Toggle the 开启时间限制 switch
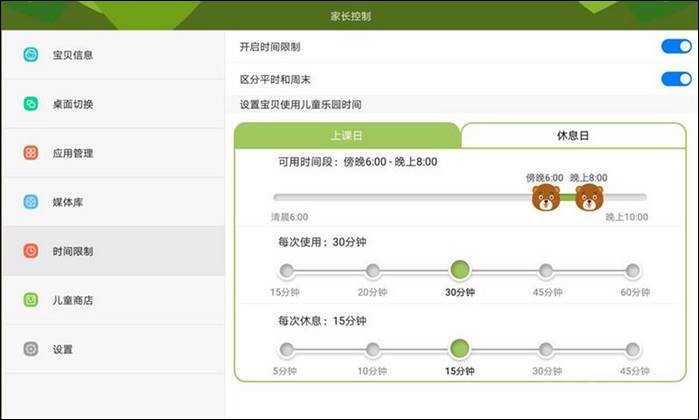Viewport: 699px width, 420px height. tap(676, 46)
